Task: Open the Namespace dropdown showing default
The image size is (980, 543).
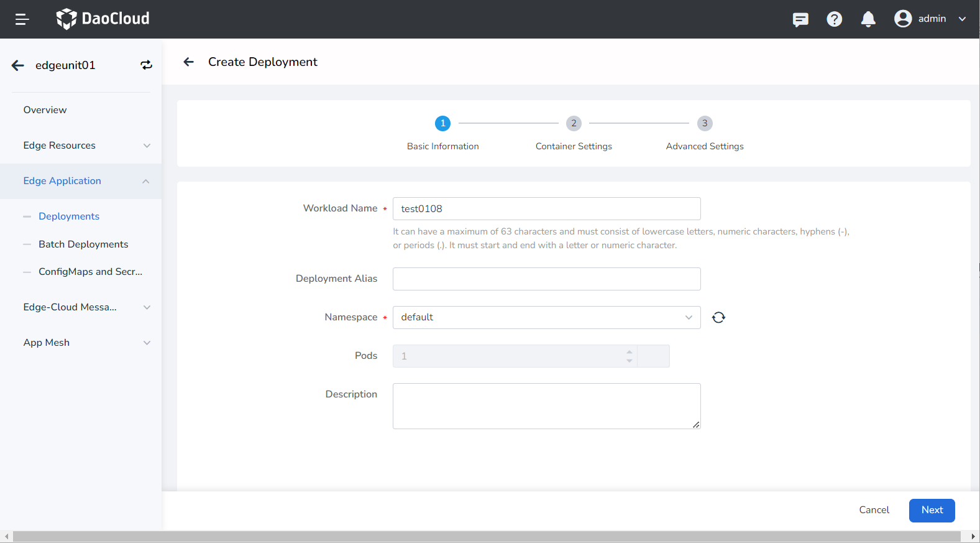Action: pyautogui.click(x=546, y=317)
